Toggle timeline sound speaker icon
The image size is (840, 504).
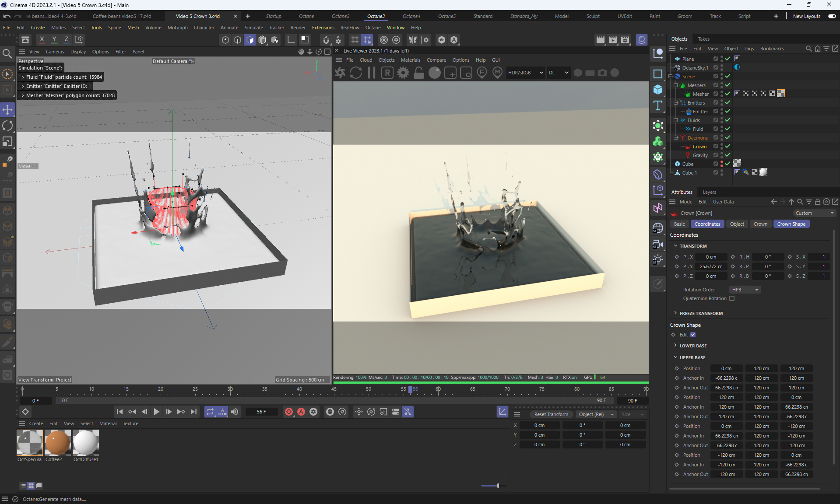tap(235, 412)
